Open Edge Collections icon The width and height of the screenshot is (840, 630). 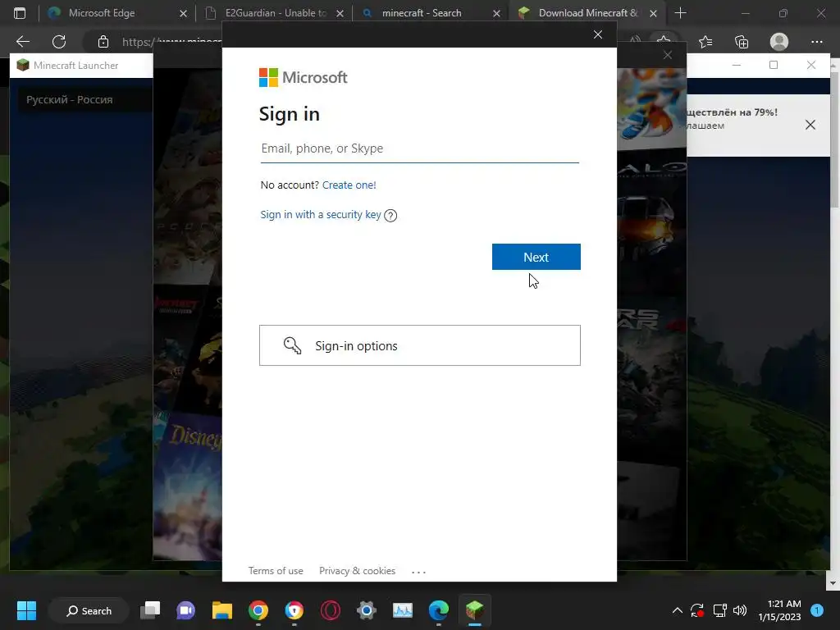(x=742, y=42)
